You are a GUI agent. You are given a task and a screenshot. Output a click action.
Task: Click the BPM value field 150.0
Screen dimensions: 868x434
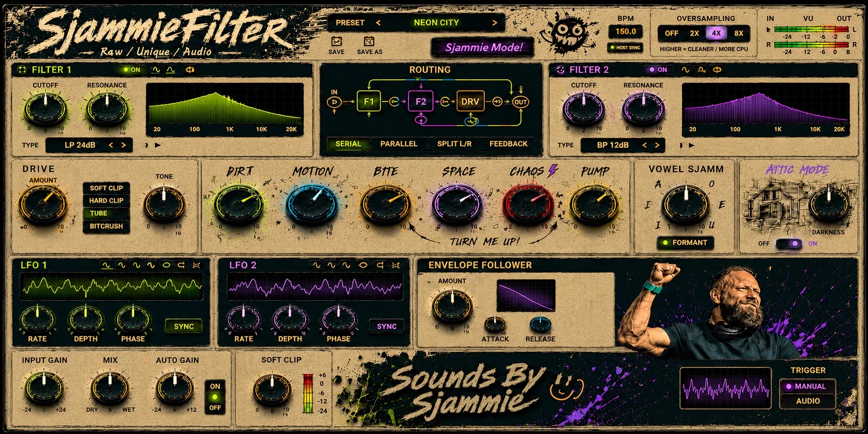625,31
